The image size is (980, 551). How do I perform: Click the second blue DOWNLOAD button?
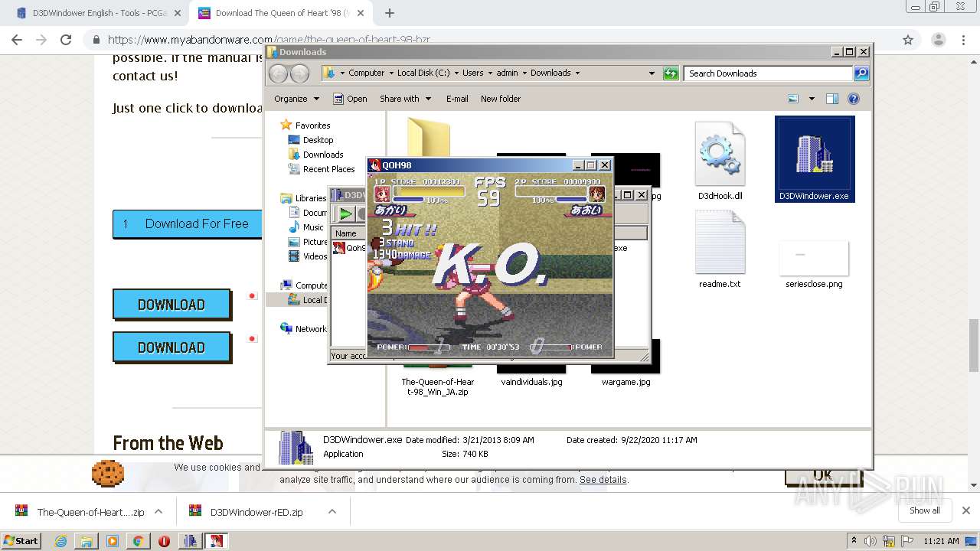click(171, 347)
